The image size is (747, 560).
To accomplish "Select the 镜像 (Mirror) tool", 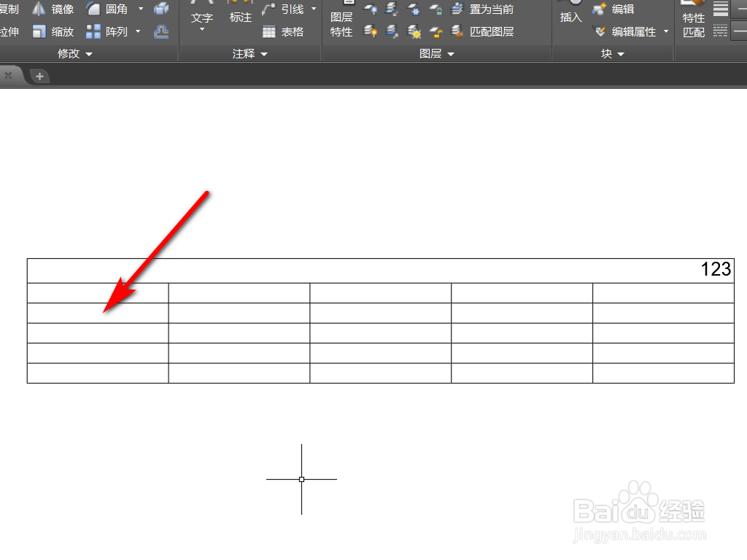I will [x=53, y=9].
